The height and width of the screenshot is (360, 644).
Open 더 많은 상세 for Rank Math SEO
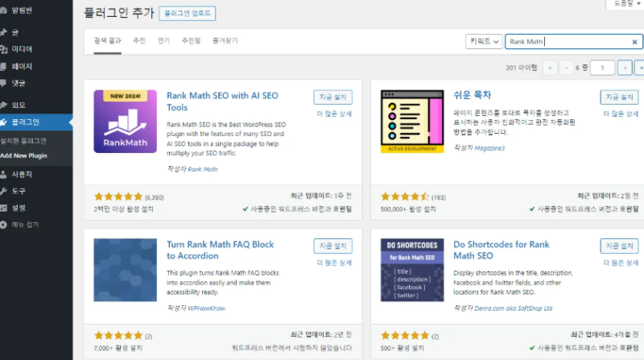click(x=334, y=114)
